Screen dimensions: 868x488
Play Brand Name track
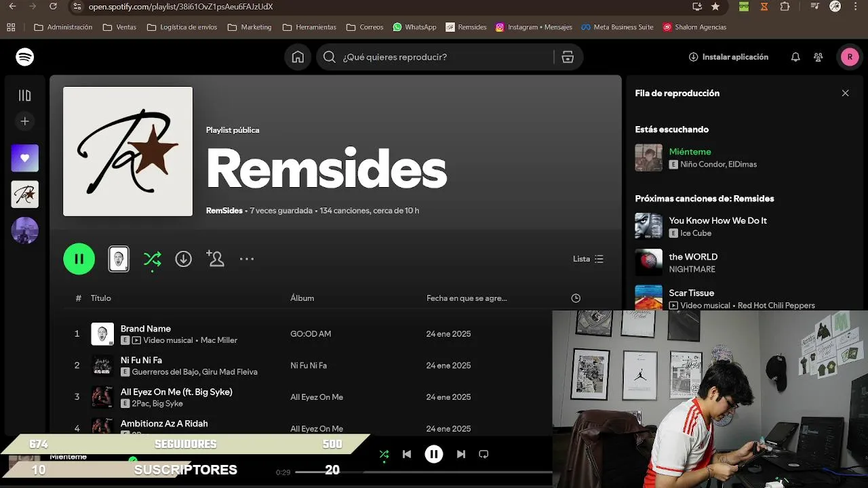(146, 329)
